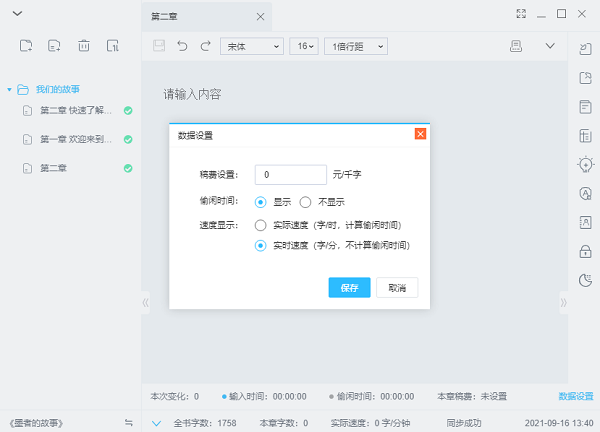Click the 保存 button in dialog
Screen dimensions: 600x432
click(349, 287)
